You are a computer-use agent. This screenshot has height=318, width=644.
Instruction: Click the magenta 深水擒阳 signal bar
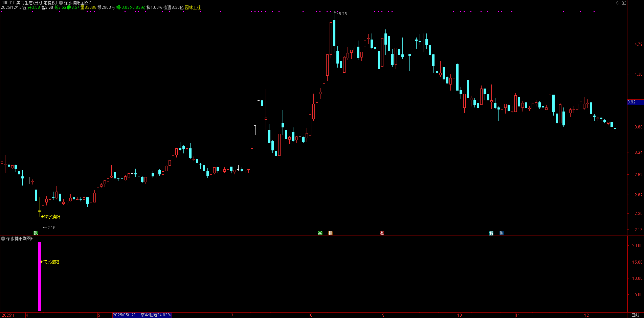40,276
